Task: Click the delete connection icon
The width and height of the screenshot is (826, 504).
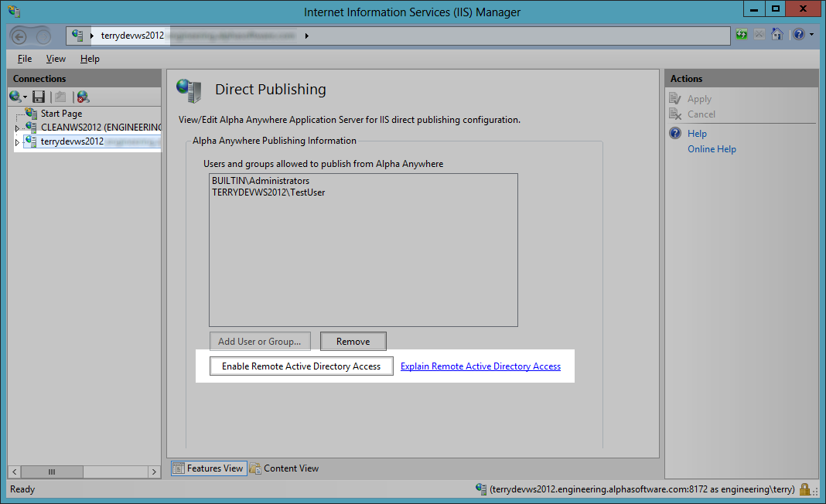Action: [83, 97]
